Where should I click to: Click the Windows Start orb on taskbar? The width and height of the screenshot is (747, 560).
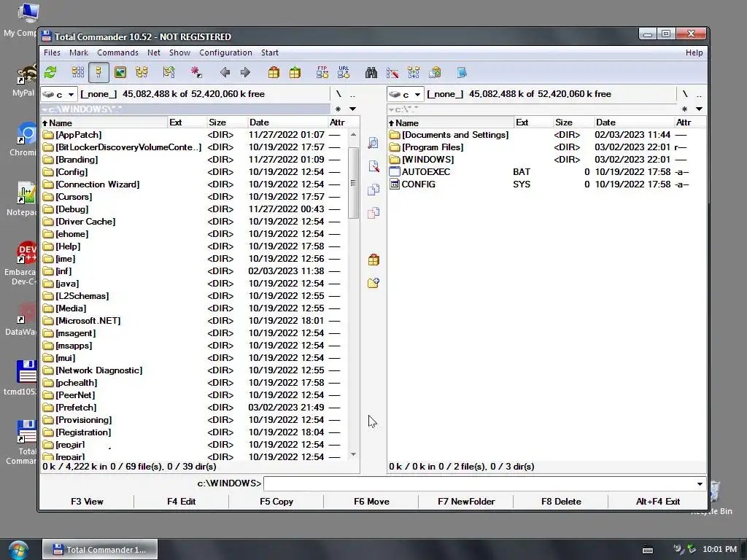coord(18,550)
